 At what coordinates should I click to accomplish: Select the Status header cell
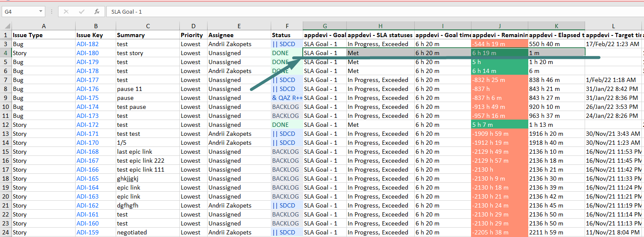click(287, 35)
